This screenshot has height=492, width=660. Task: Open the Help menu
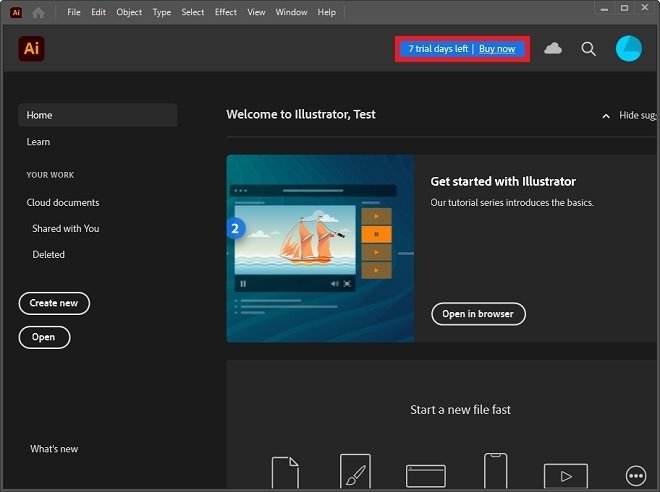coord(327,12)
